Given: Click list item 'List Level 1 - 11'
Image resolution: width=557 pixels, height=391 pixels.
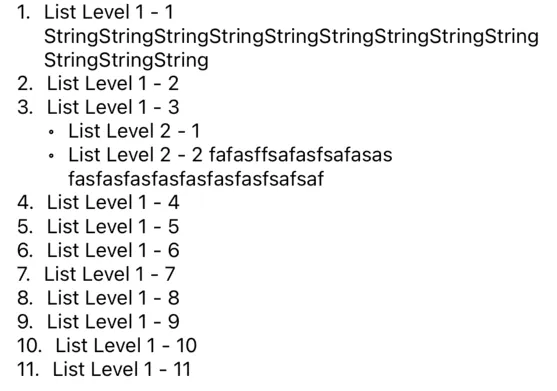Looking at the screenshot, I should coord(122,369).
